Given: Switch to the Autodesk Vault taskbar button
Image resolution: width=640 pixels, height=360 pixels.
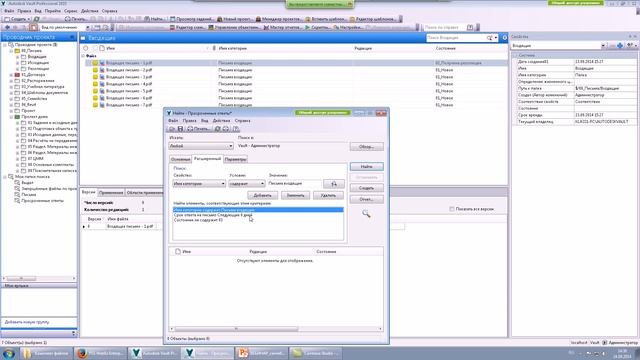Looking at the screenshot, I should (x=153, y=353).
